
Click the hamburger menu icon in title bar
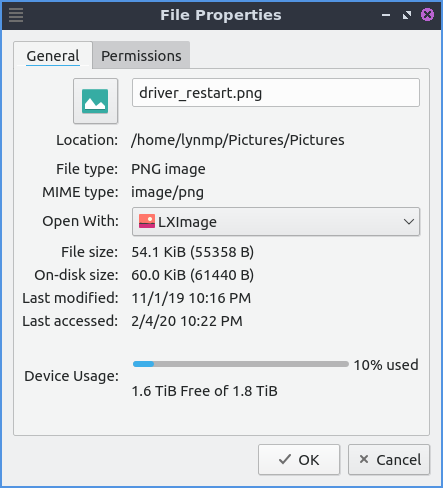[16, 15]
